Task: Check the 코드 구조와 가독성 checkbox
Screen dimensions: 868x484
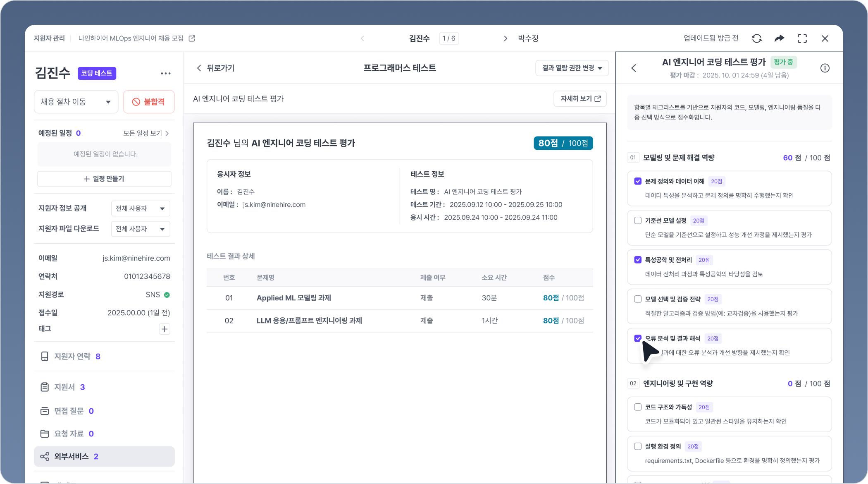Action: [638, 407]
